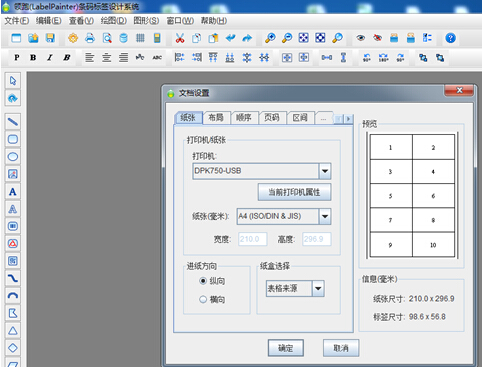
Task: Cancel with the 取消 button
Action: 341,348
